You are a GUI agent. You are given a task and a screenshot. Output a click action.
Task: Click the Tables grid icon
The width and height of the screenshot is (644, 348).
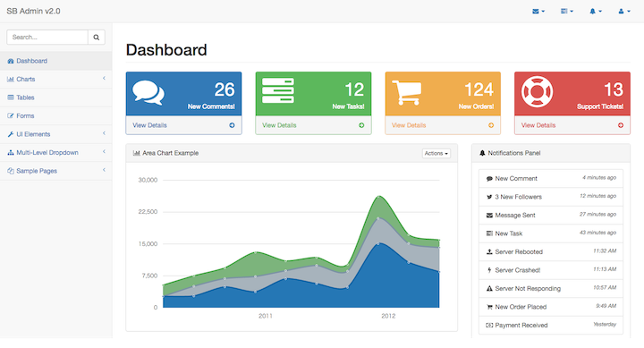pos(11,98)
